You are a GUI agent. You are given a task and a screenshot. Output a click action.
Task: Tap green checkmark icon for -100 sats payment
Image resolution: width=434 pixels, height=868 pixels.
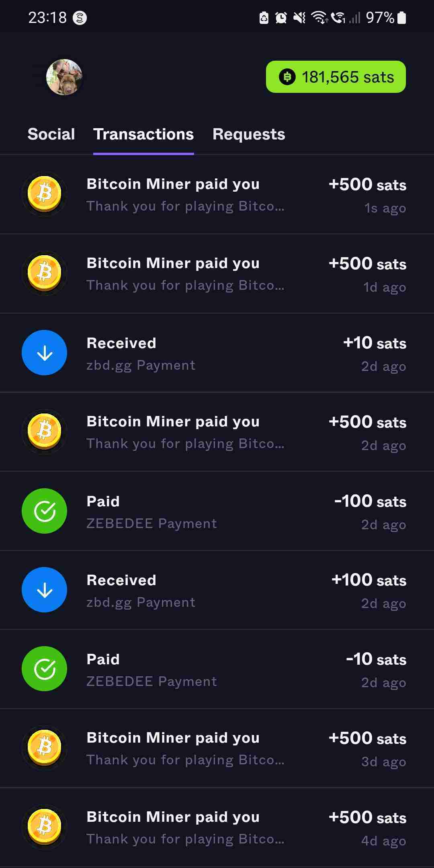[x=44, y=511]
